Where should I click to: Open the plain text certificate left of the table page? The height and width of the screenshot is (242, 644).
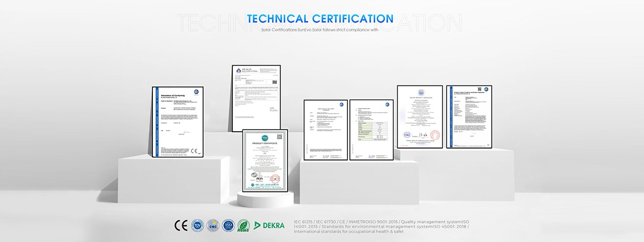(325, 129)
